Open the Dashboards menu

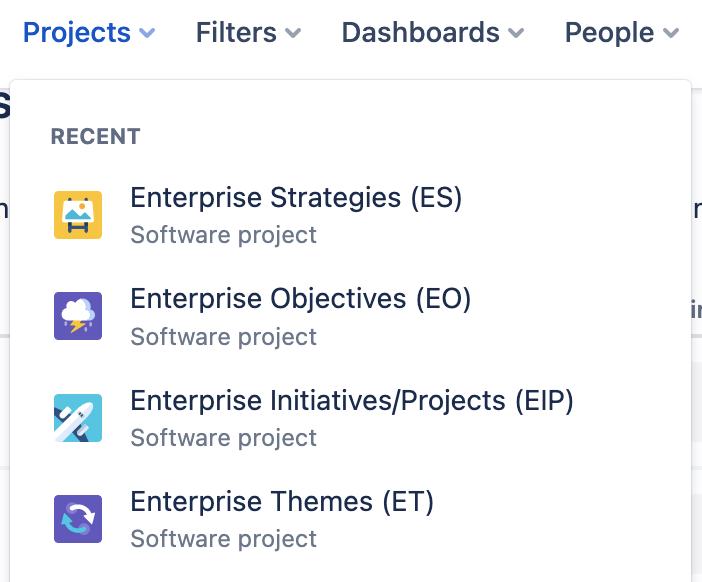point(432,33)
